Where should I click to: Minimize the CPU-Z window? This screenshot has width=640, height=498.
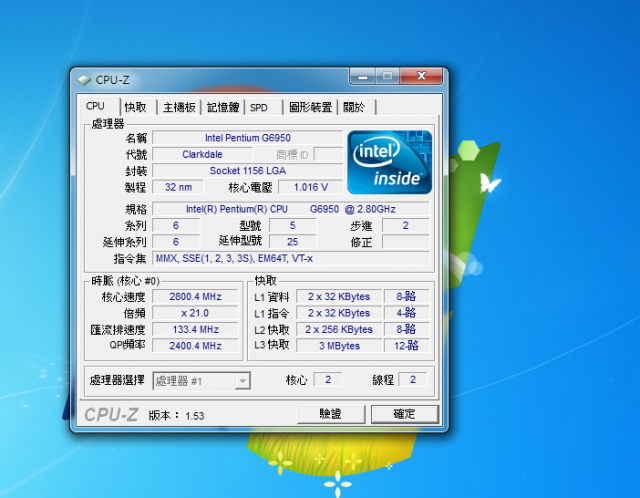click(x=362, y=76)
